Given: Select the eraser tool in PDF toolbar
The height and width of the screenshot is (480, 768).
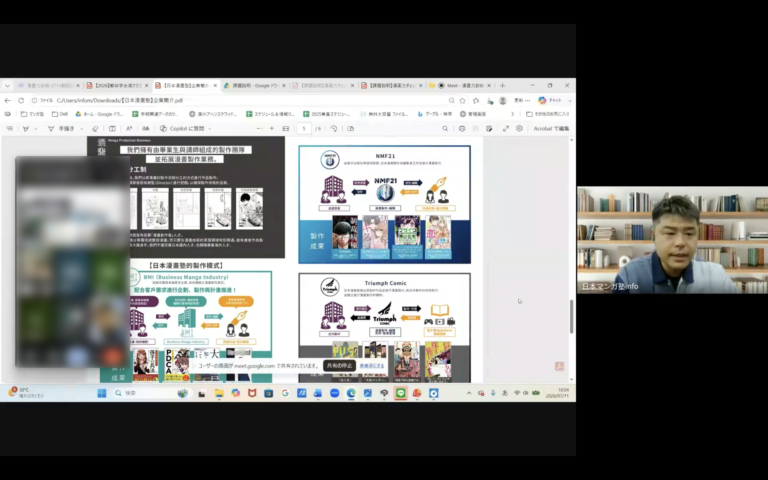Looking at the screenshot, I should [95, 128].
